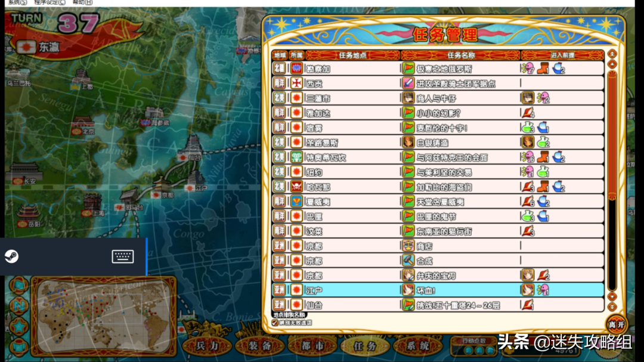Click the 东瀛 faction banner flag
The image size is (644, 362).
pyautogui.click(x=26, y=47)
